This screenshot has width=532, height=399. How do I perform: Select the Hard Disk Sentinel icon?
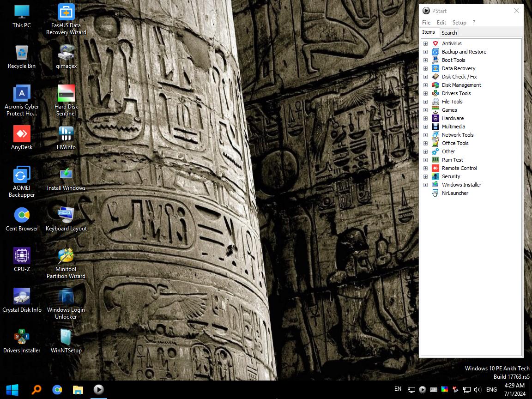click(x=66, y=100)
